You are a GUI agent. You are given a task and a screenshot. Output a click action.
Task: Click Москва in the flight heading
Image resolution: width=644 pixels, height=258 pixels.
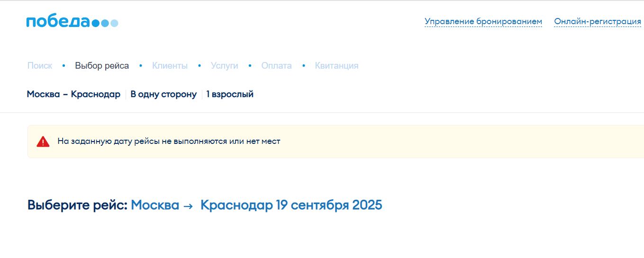point(155,205)
